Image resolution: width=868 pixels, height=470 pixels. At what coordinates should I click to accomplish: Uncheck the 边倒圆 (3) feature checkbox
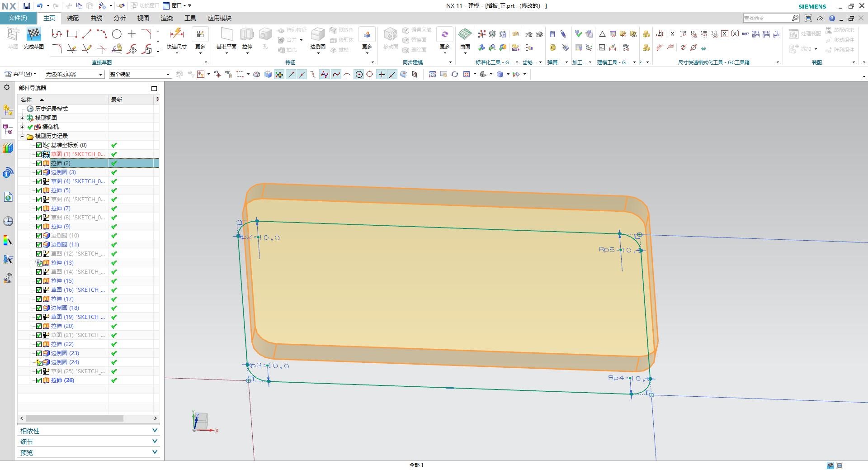tap(39, 172)
